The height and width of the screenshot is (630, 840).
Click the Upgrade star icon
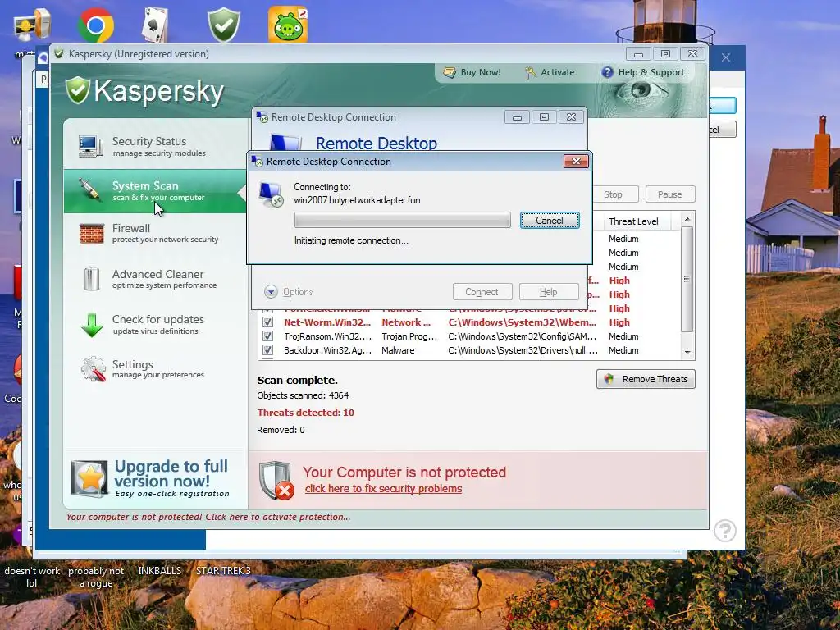tap(90, 479)
